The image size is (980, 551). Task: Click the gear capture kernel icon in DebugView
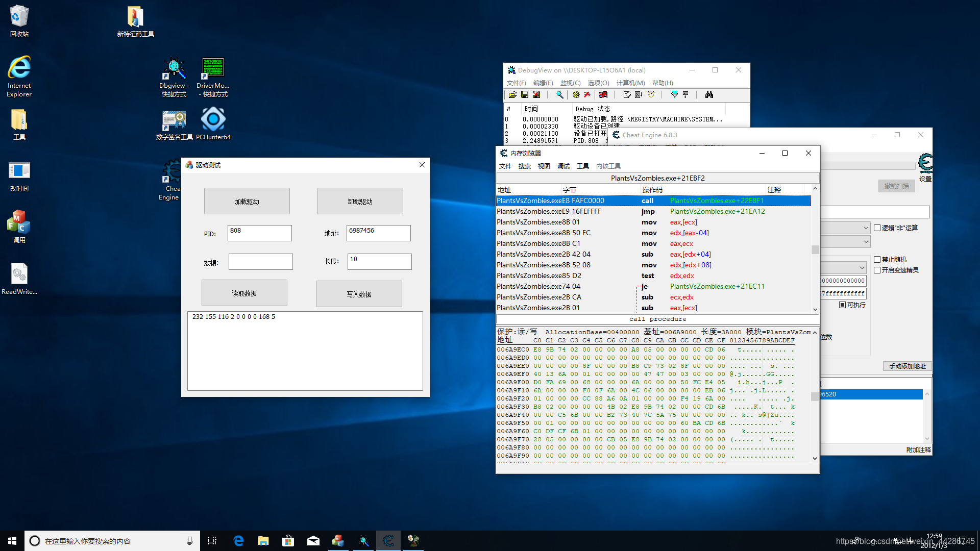576,95
